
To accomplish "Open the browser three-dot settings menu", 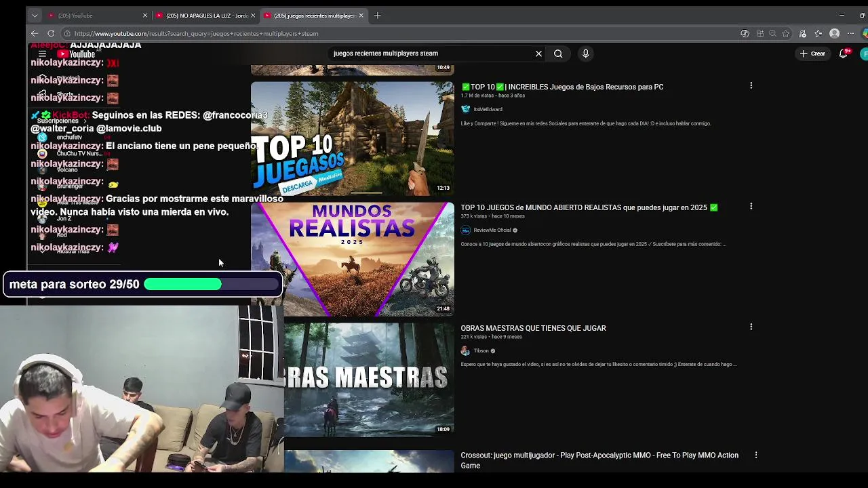I will (x=850, y=33).
